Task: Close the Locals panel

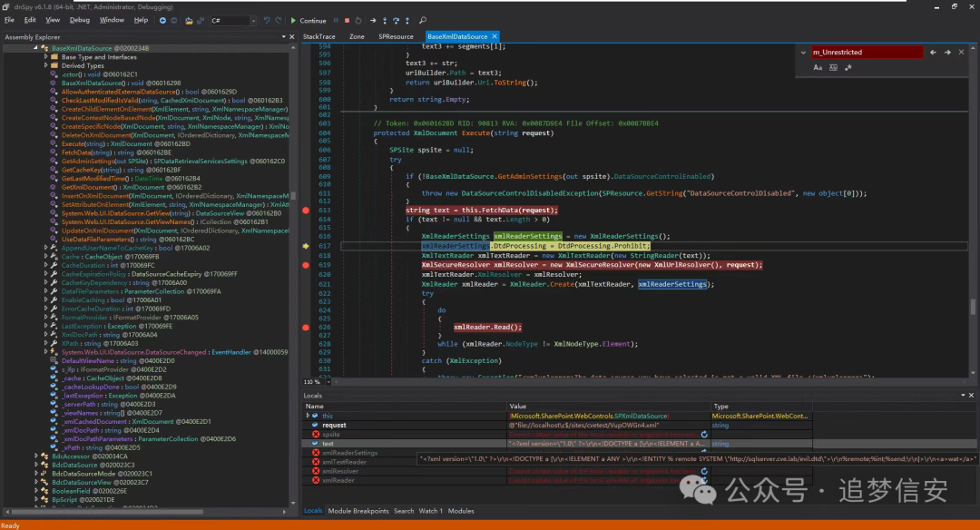Action: pos(971,395)
